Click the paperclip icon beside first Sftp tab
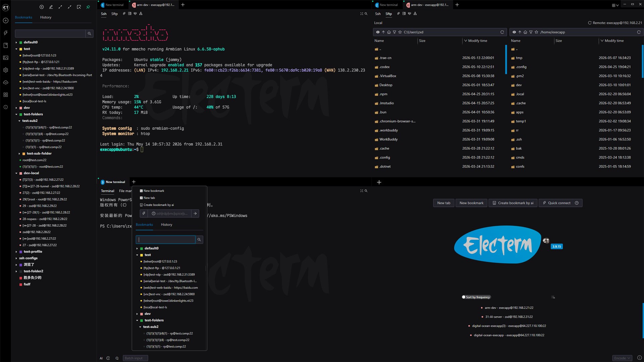 124,14
